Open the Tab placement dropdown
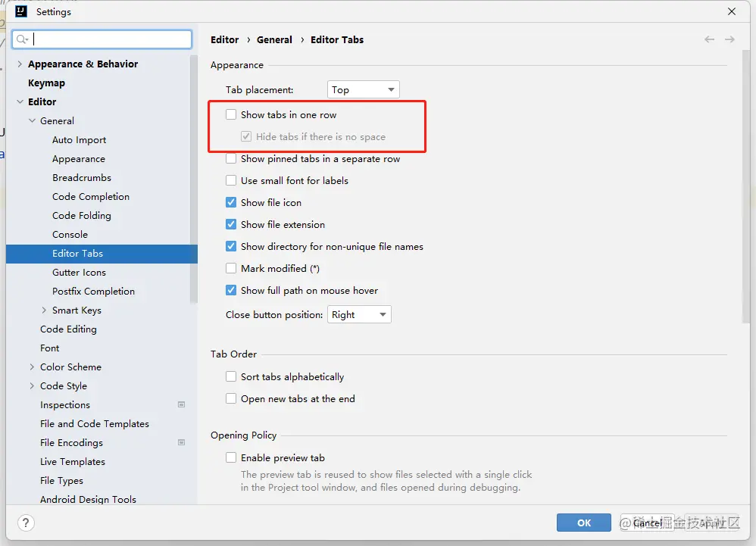The width and height of the screenshot is (756, 546). [363, 89]
